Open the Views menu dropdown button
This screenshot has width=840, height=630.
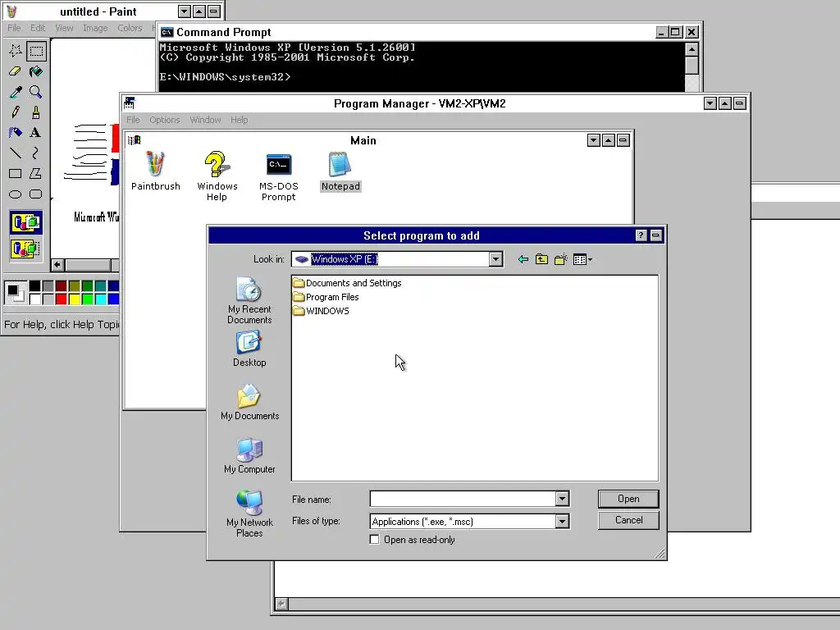(x=582, y=260)
